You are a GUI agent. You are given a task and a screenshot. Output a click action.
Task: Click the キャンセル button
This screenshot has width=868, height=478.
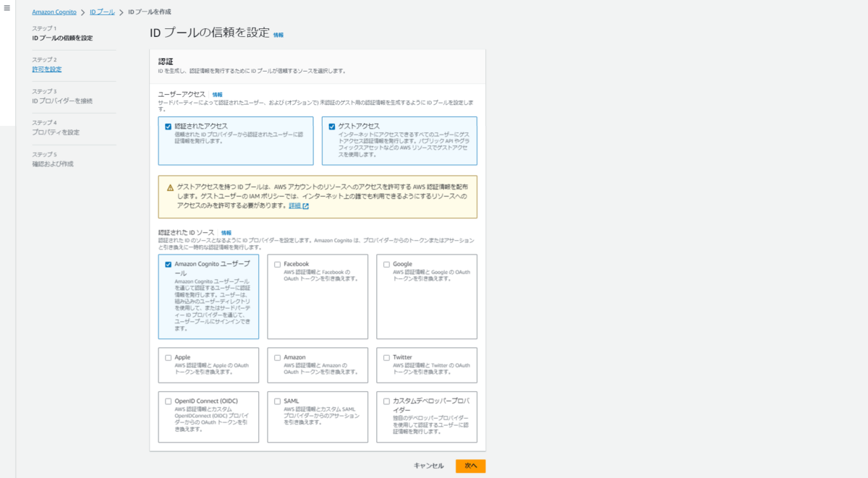[x=429, y=466]
